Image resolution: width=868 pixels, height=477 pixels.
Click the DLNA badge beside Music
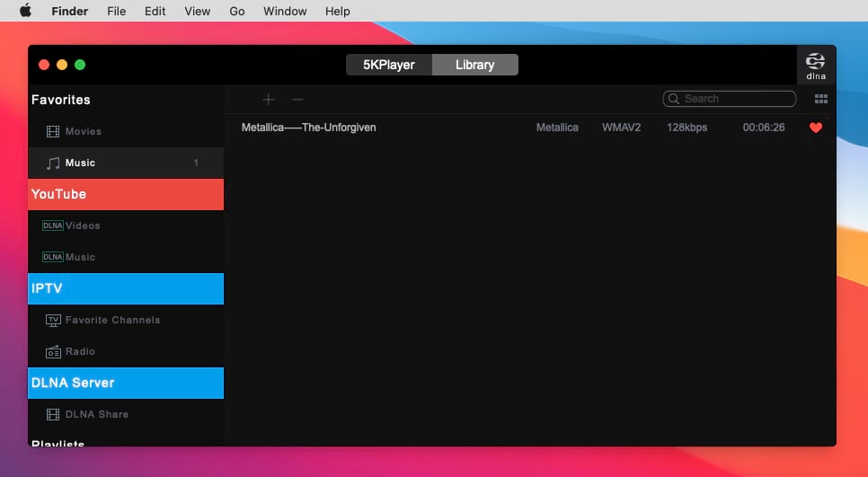pos(53,257)
